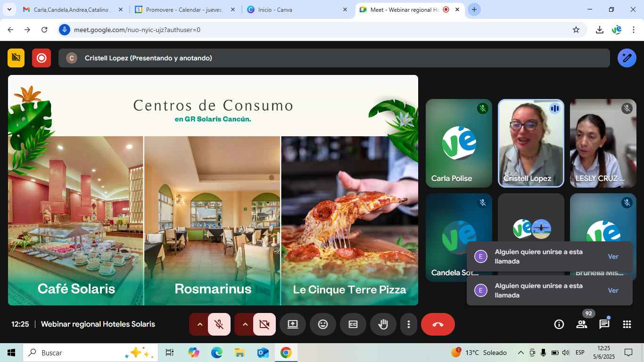644x362 pixels.
Task: Click 'Cristell Lopez (Presentando y anotando)' banner
Action: coord(334,58)
